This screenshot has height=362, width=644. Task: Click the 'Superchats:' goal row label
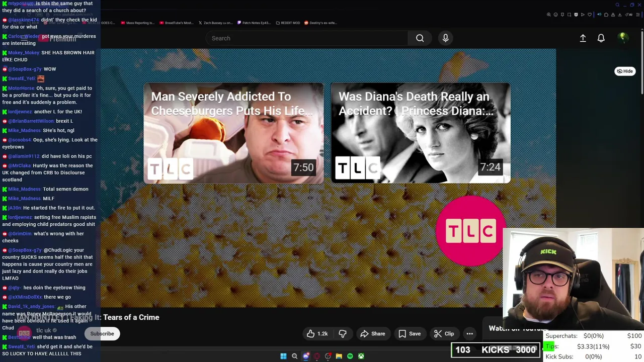tap(561, 336)
